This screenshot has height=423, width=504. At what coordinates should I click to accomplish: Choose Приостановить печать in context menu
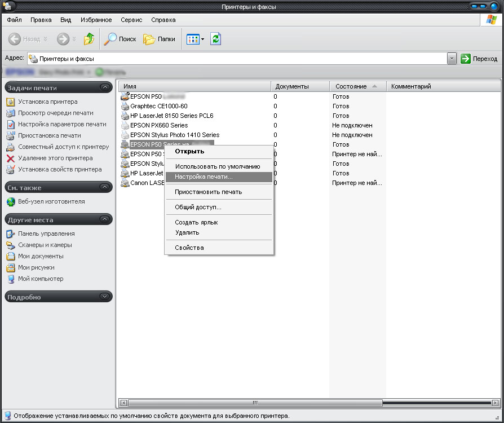tap(219, 192)
